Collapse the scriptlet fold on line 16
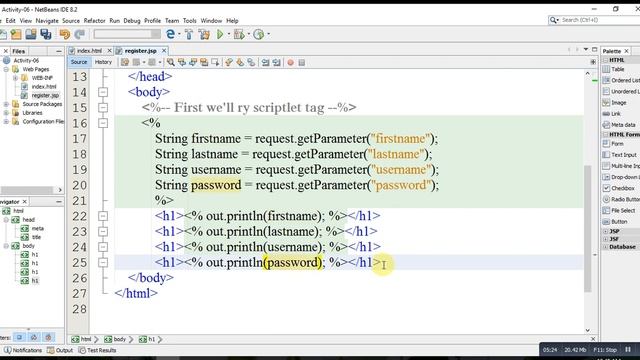This screenshot has width=640, height=360. coord(103,123)
